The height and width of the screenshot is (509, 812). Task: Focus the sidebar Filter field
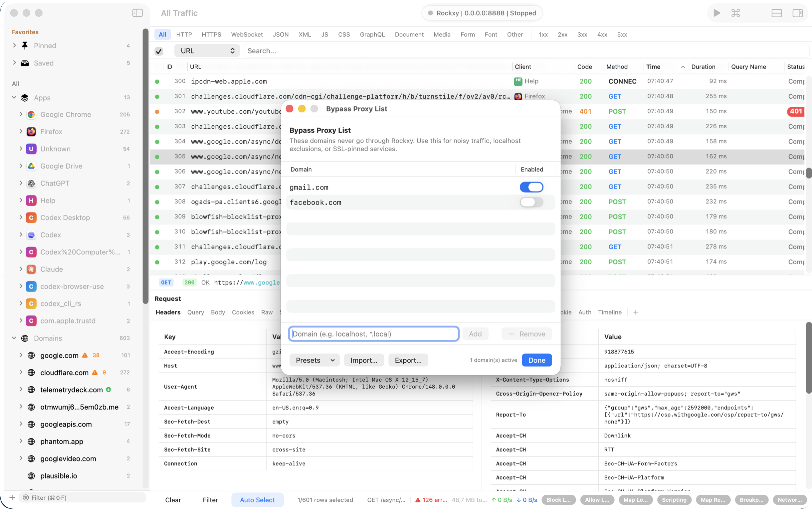83,498
